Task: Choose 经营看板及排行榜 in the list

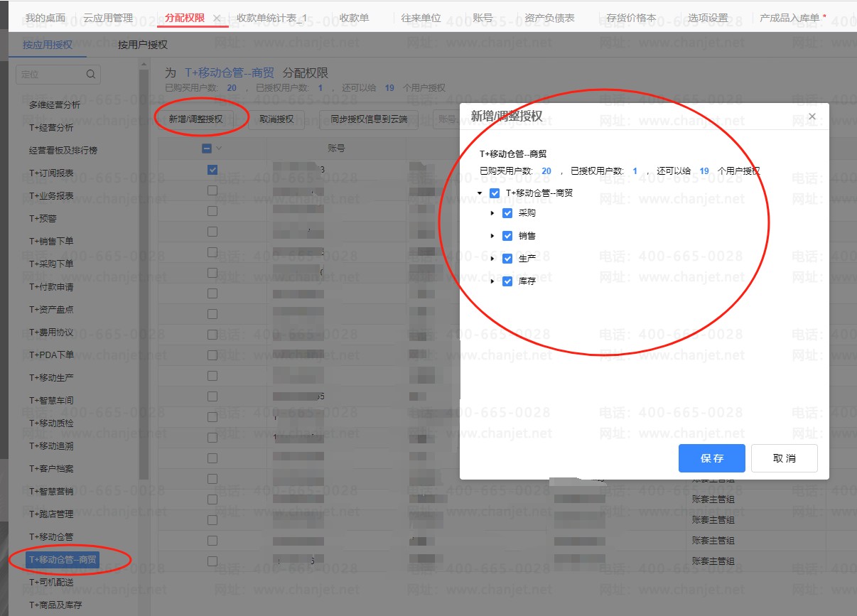Action: 63,151
